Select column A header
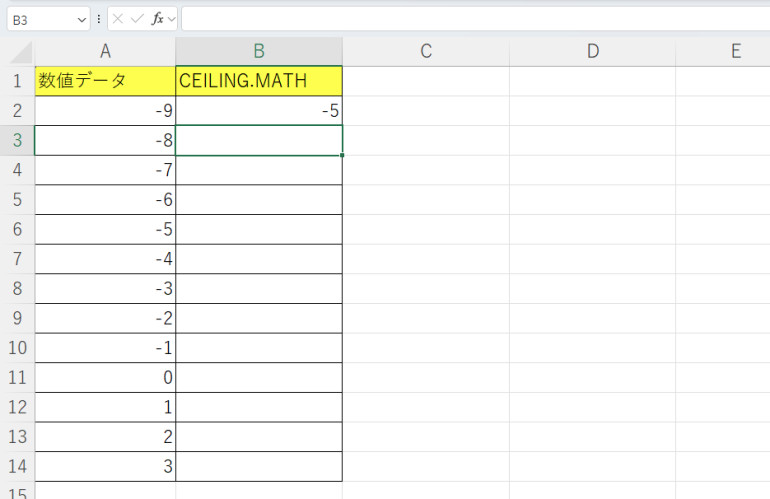This screenshot has height=499, width=770. [x=105, y=52]
